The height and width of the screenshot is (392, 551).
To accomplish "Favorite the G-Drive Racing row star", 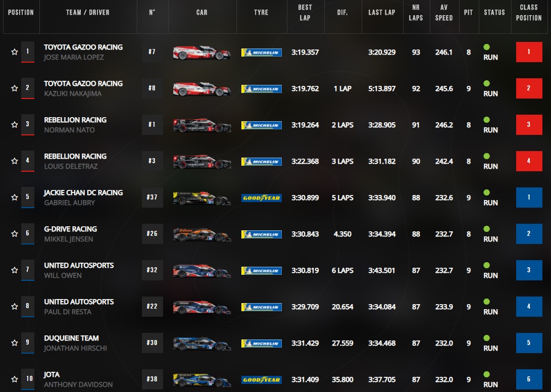I will [15, 234].
